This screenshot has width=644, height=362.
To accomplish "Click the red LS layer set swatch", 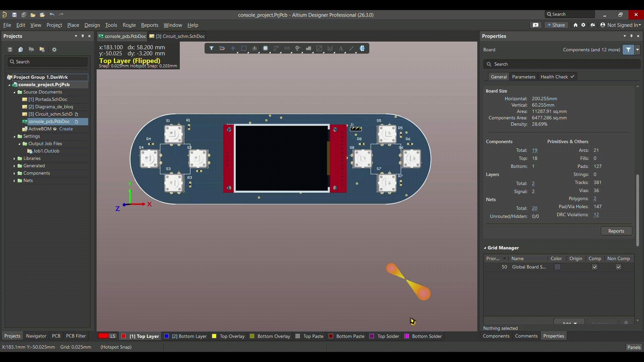I will [x=103, y=336].
